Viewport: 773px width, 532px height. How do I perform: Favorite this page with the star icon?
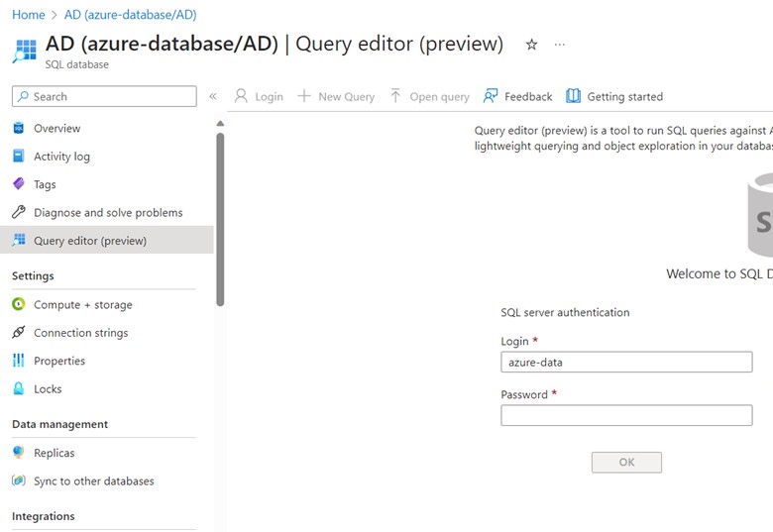point(531,45)
